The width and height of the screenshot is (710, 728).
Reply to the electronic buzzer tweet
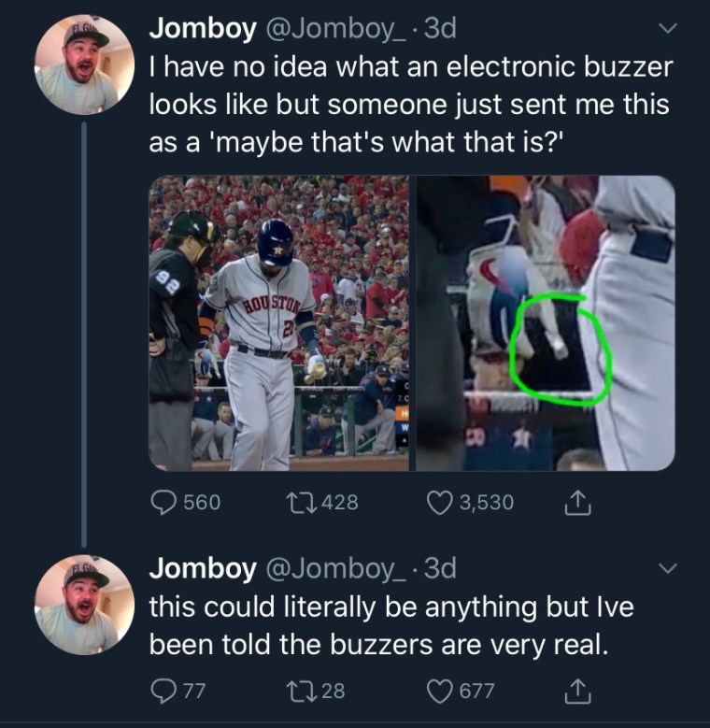(x=164, y=503)
